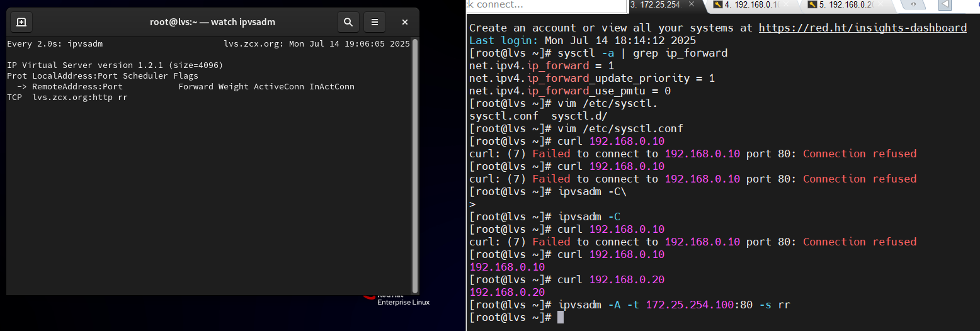Add a new session tab with plus button
This screenshot has width=980, height=331.
[x=913, y=4]
